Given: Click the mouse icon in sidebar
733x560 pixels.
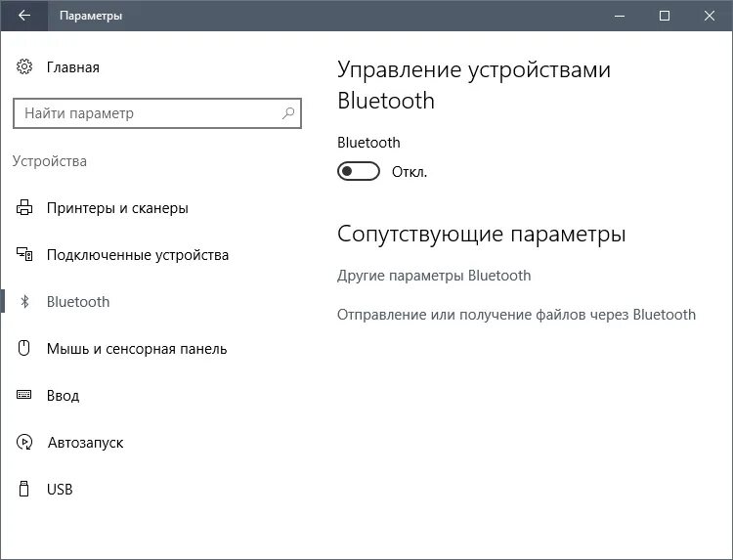Looking at the screenshot, I should pyautogui.click(x=23, y=348).
